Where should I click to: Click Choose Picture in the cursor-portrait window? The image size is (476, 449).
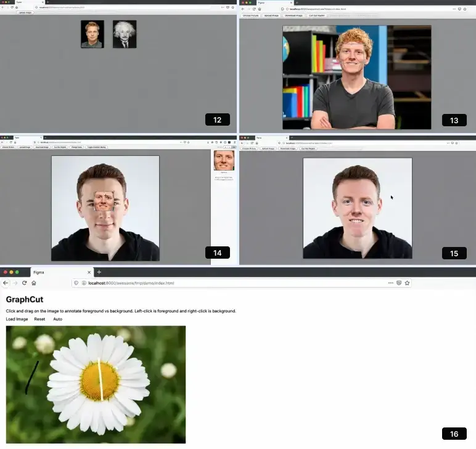(x=249, y=148)
